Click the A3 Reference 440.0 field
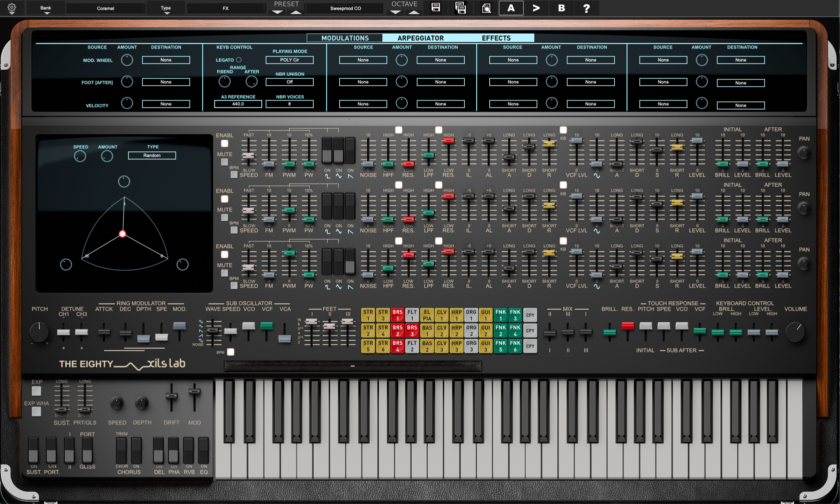Viewport: 840px width, 504px height. point(238,104)
